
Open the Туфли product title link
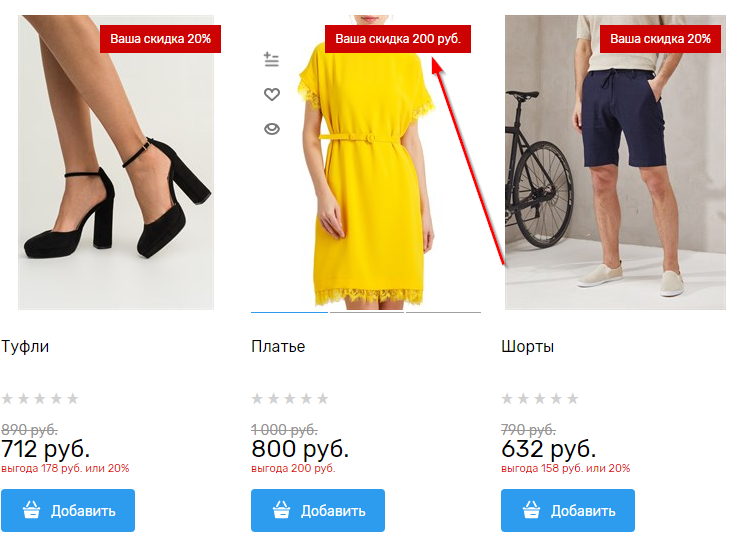tap(25, 347)
